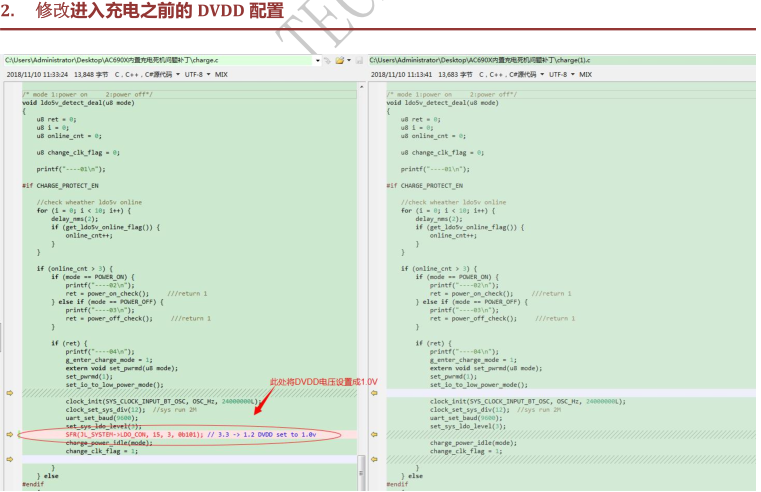Copy the first difference to the right via the left gutter arrow
Viewport: 761px width, 492px height.
coord(10,393)
